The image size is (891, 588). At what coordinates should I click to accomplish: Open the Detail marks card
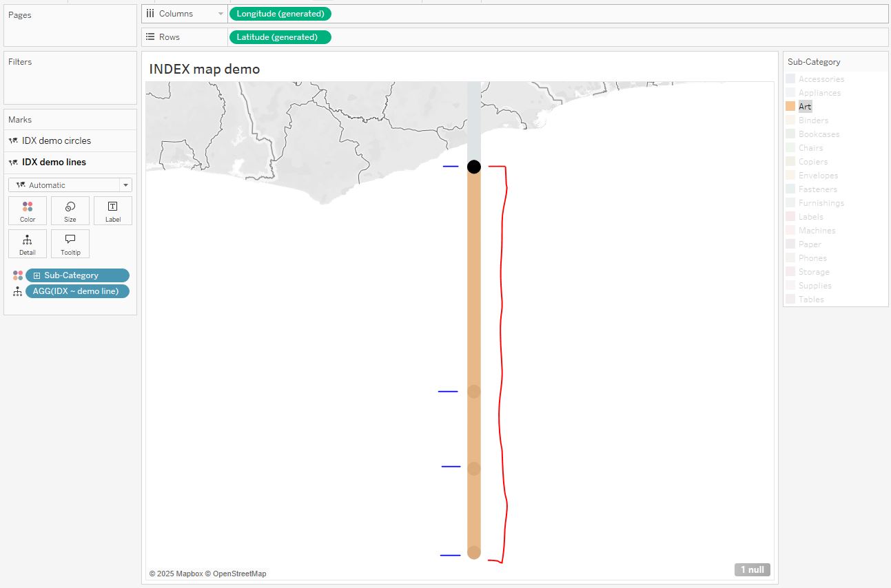pyautogui.click(x=28, y=244)
